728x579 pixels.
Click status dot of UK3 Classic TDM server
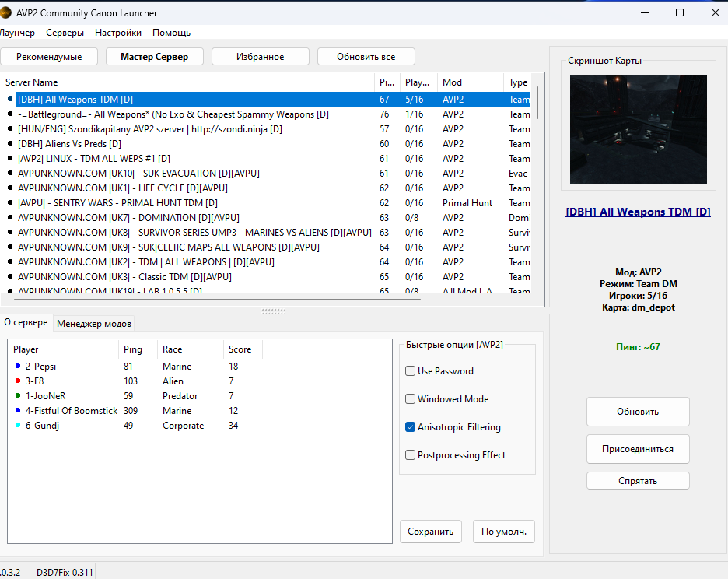[x=10, y=277]
